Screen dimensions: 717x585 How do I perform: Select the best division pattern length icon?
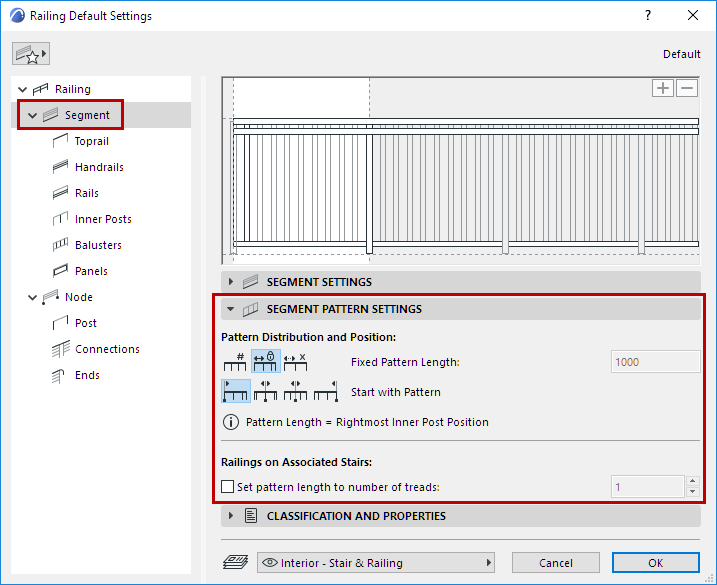pyautogui.click(x=295, y=362)
